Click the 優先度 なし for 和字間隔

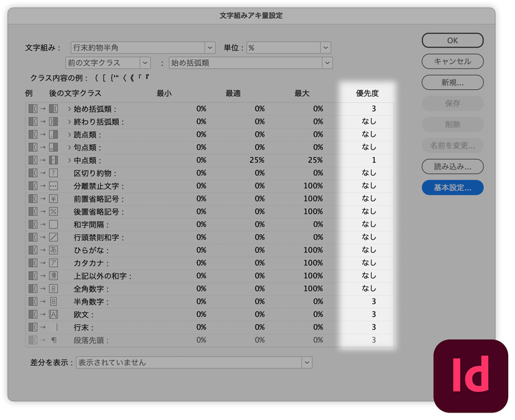tap(369, 224)
